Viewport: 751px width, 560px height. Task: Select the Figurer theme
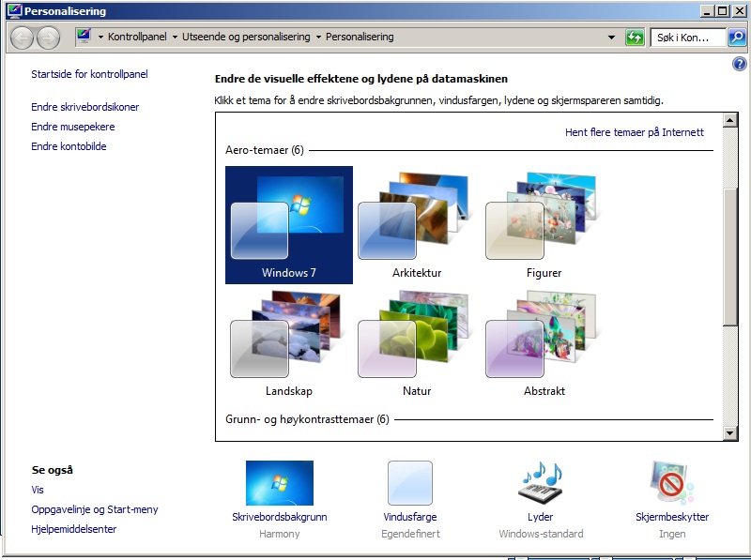click(544, 225)
